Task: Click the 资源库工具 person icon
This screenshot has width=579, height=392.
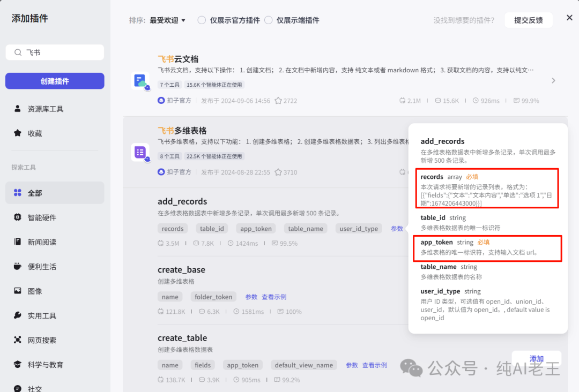Action: pyautogui.click(x=17, y=108)
